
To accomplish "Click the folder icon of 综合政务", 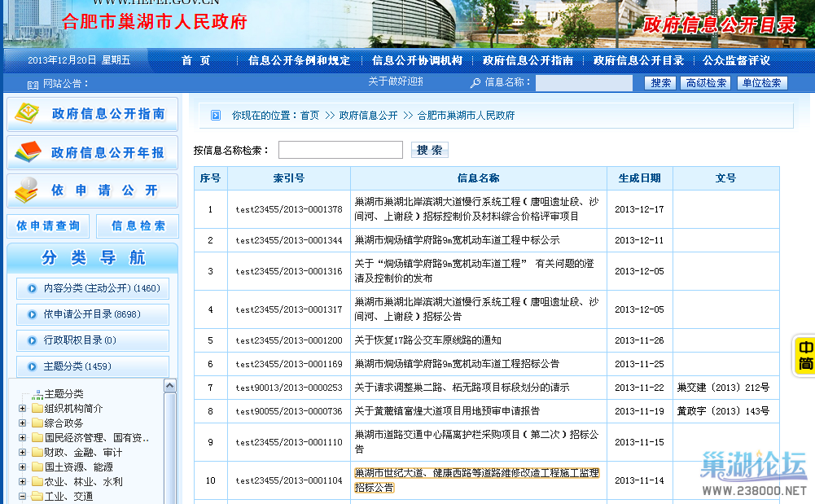I will (x=37, y=423).
